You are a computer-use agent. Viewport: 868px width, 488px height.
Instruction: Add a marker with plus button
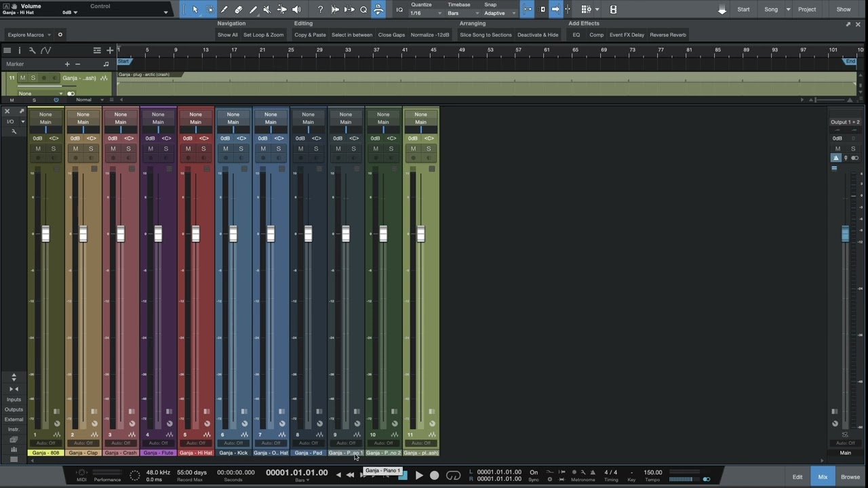coord(67,64)
